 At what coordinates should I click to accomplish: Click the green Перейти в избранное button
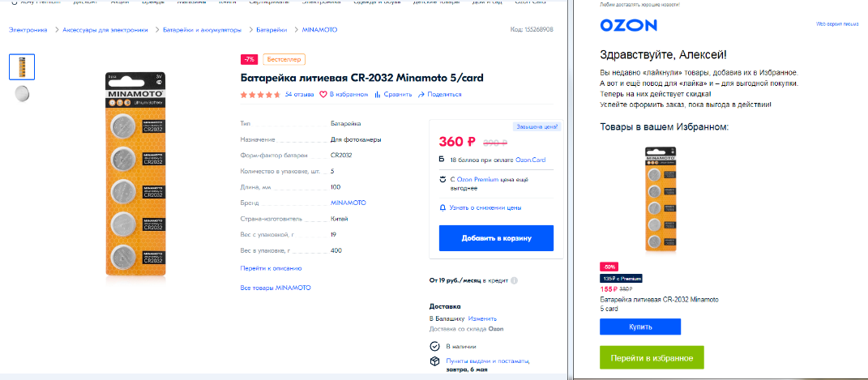(652, 358)
